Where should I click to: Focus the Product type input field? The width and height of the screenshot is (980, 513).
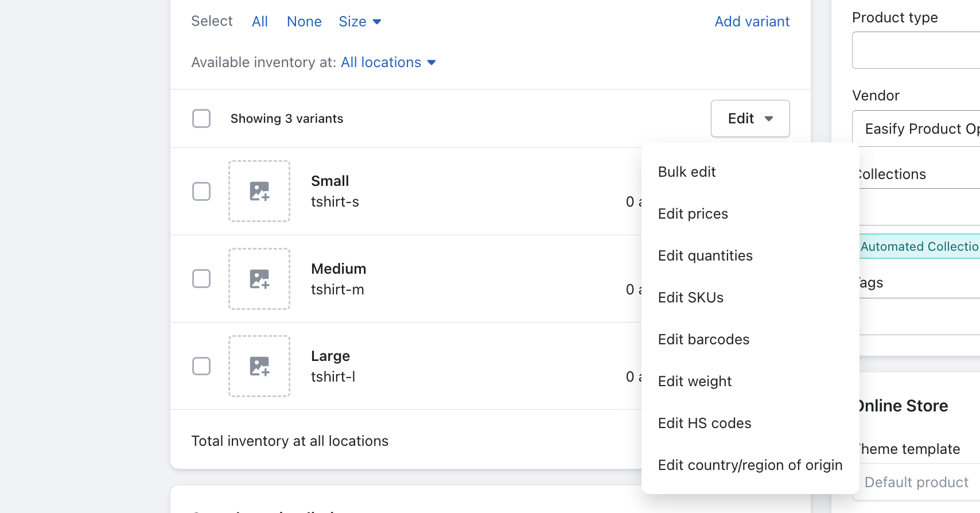(916, 50)
